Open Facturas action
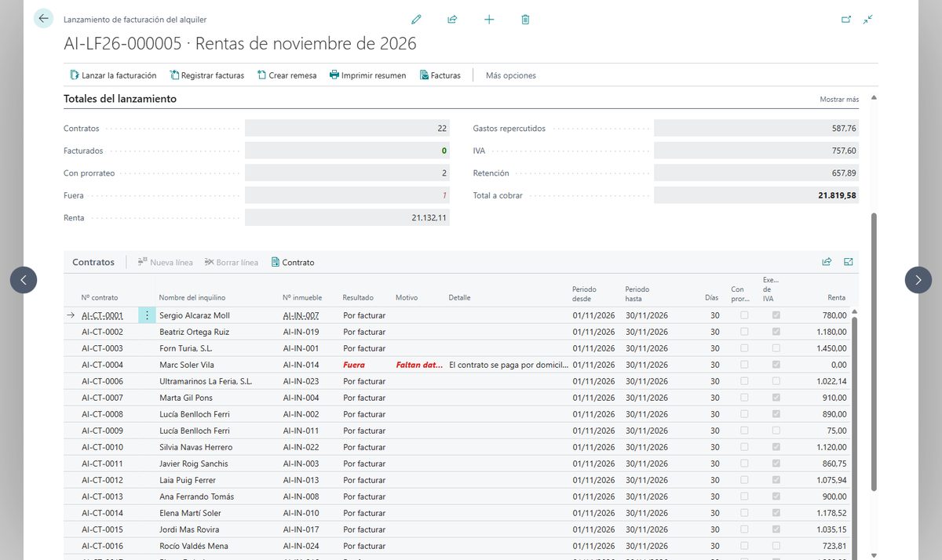This screenshot has height=560, width=942. [x=440, y=75]
